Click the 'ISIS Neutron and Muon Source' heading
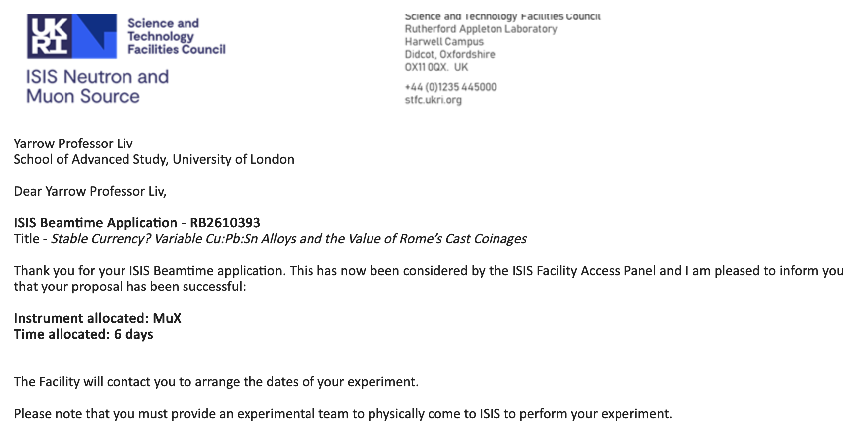Viewport: 868px width, 434px height. pos(97,86)
